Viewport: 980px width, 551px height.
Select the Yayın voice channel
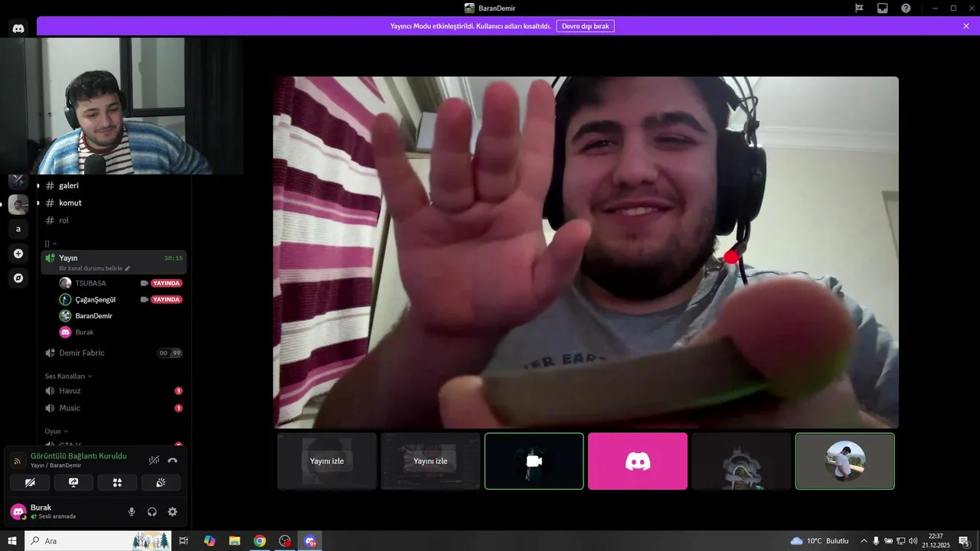tap(114, 262)
